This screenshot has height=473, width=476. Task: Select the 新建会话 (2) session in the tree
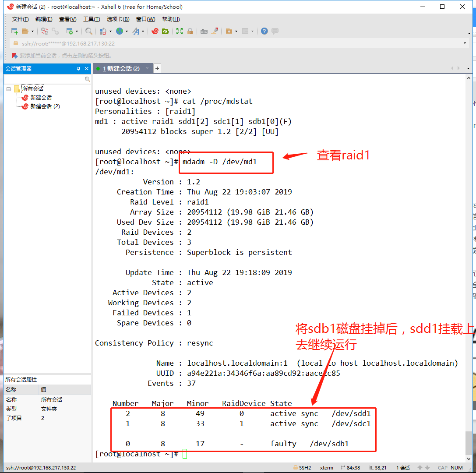[45, 106]
